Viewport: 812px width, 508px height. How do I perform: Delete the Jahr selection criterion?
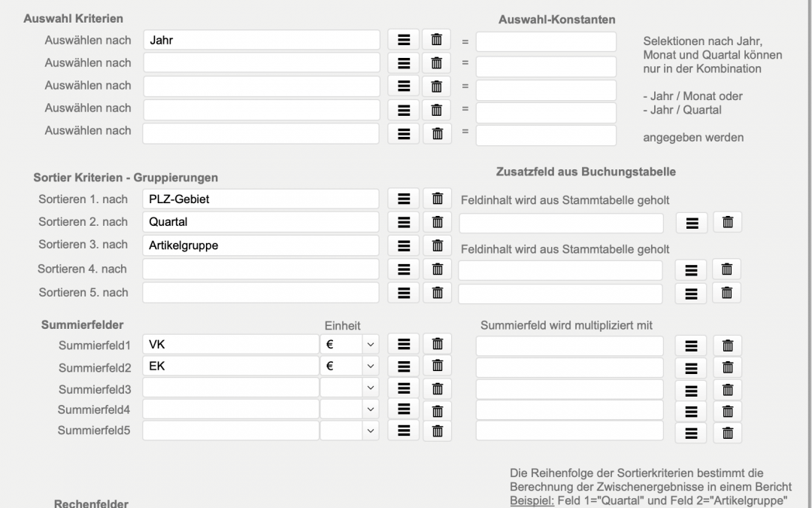436,41
